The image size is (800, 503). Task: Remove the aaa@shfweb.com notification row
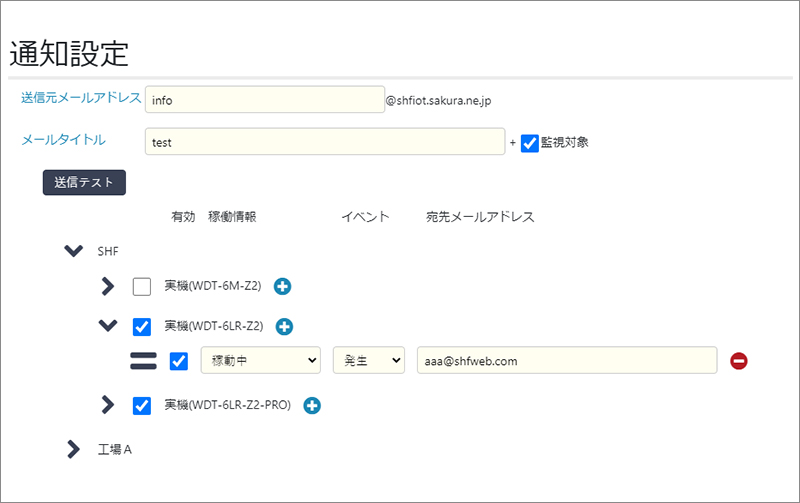click(738, 361)
